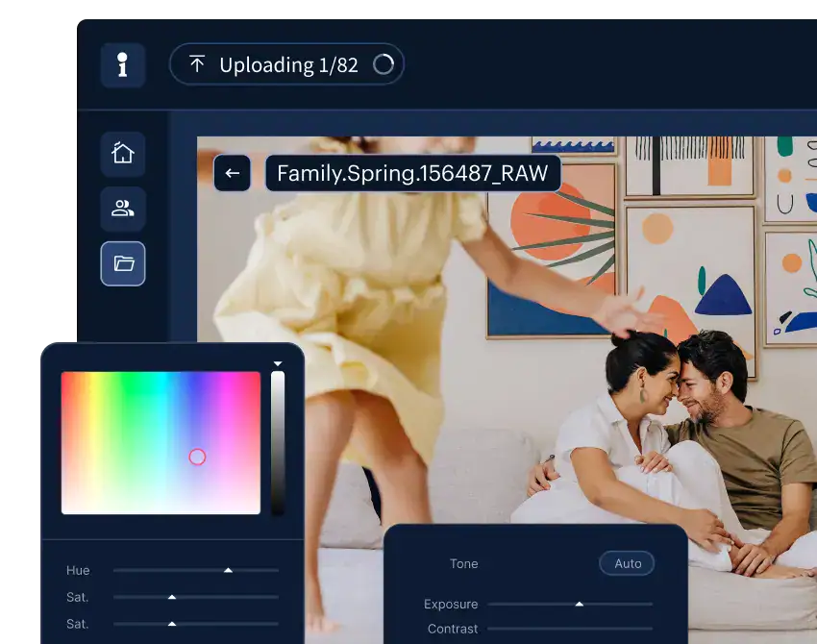Click the brightness bar triangle marker

pos(278,363)
